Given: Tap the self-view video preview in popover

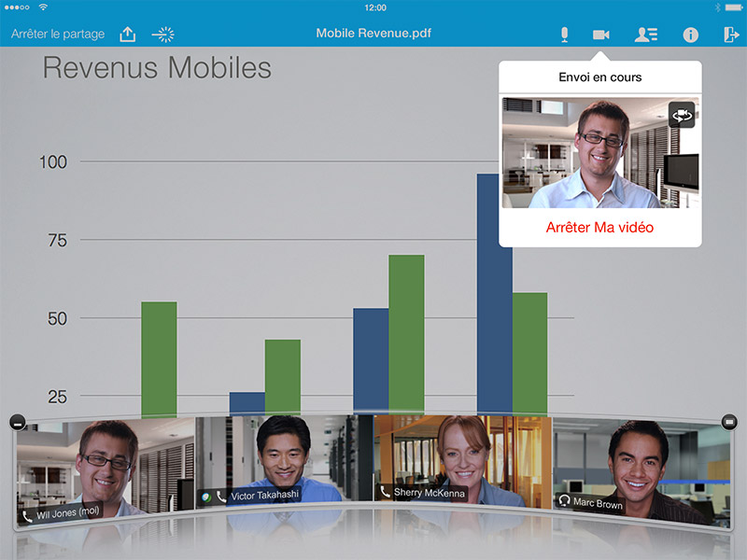Looking at the screenshot, I should (588, 154).
